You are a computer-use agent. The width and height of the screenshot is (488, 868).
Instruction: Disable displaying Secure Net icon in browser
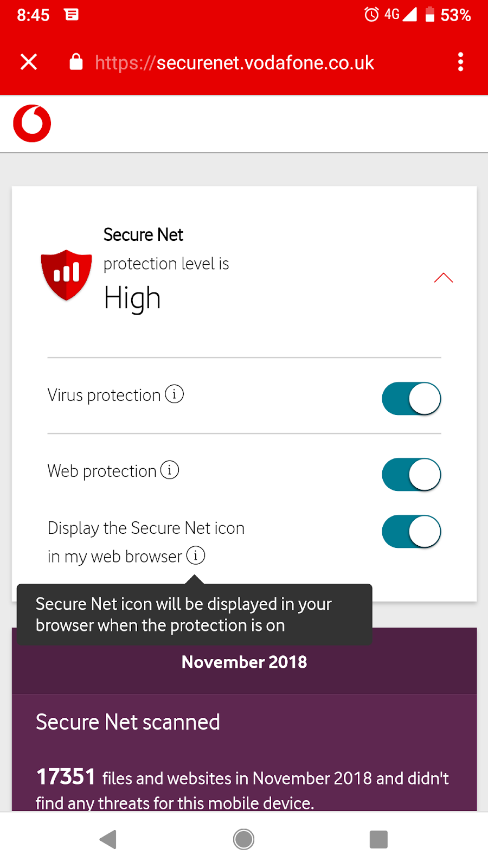411,531
